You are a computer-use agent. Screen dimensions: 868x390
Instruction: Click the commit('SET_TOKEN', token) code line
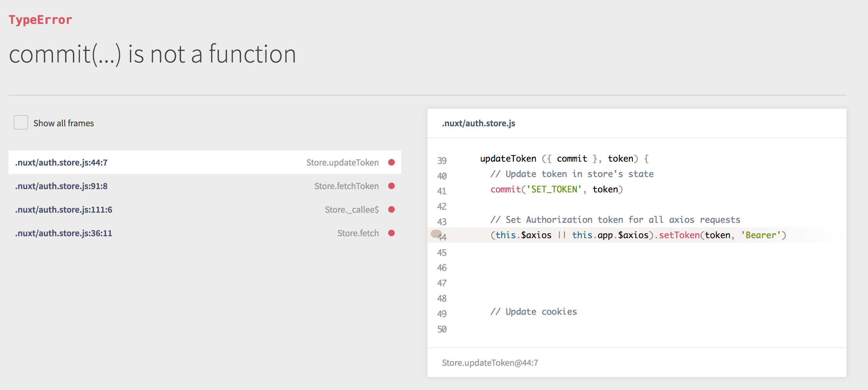click(556, 189)
